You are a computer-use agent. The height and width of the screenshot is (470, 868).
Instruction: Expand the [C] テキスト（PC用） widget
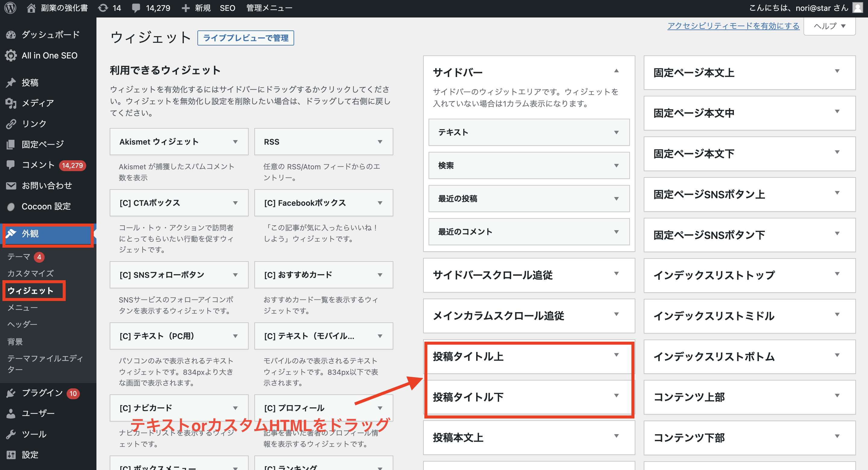tap(235, 336)
